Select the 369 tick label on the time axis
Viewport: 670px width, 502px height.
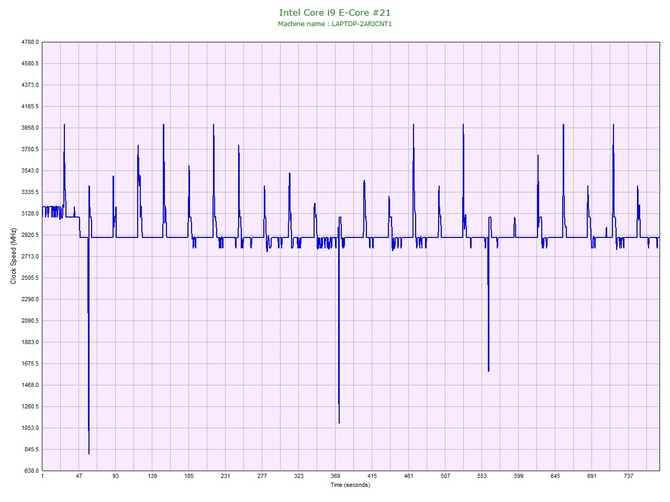[335, 476]
